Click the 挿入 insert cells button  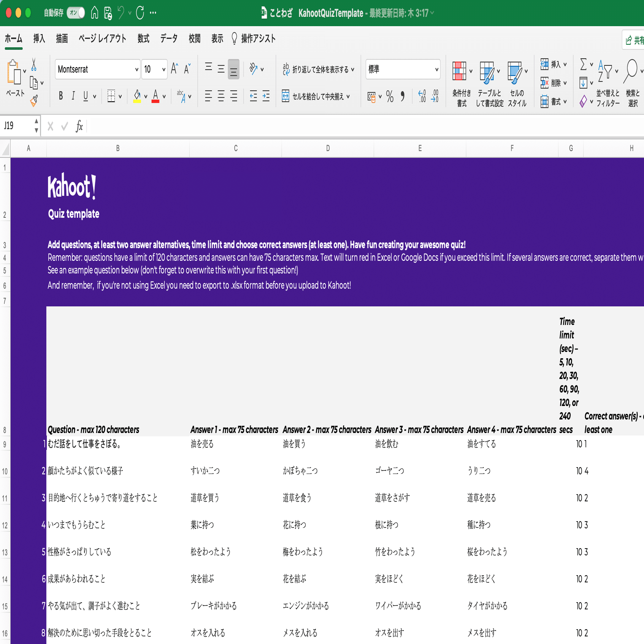pos(554,65)
